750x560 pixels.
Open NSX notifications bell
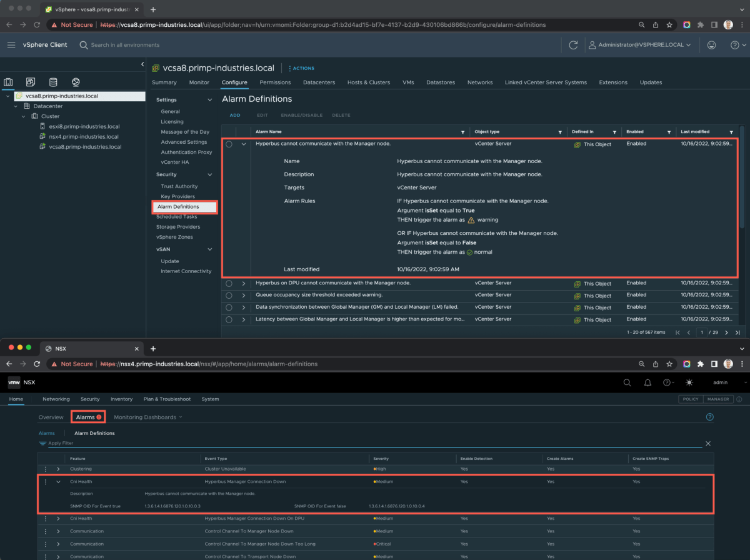point(648,382)
